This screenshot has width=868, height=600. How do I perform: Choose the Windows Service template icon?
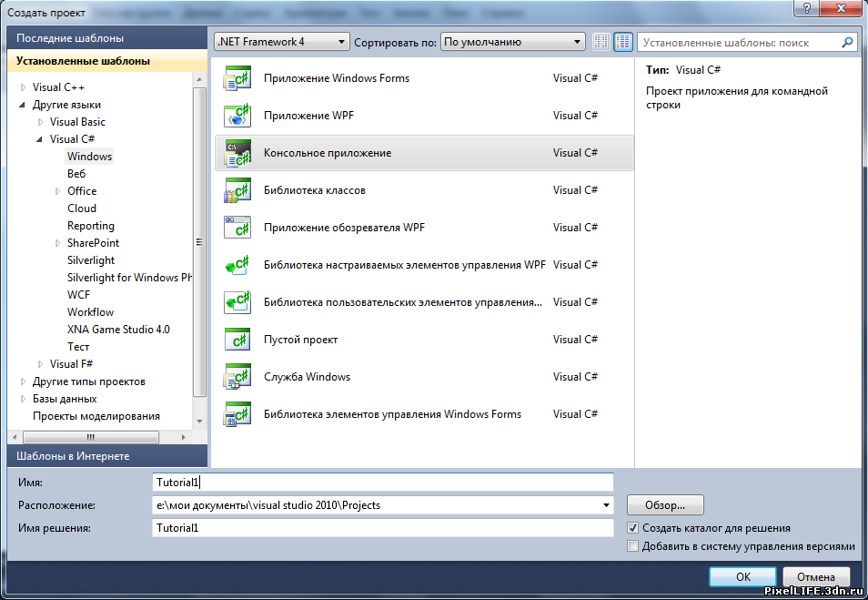pyautogui.click(x=237, y=377)
